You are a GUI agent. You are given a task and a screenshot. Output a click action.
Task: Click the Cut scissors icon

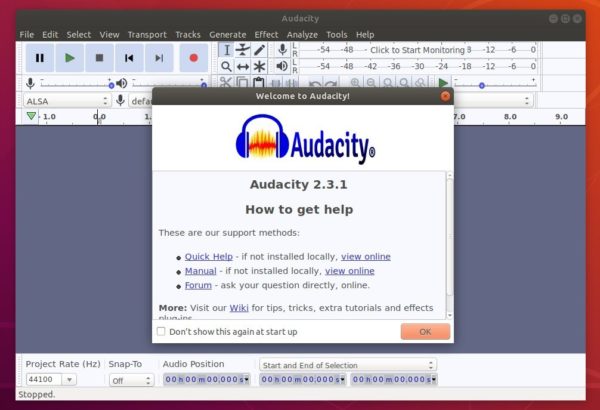pos(226,82)
